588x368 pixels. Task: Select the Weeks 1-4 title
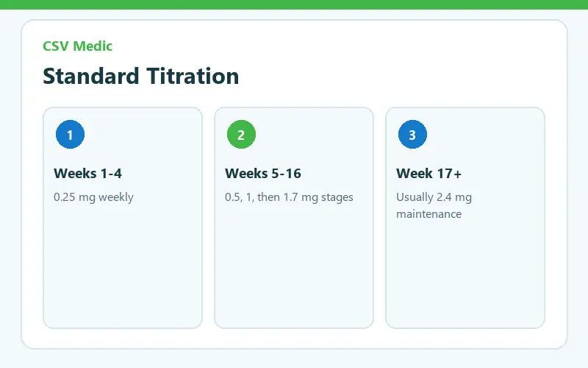click(x=87, y=174)
